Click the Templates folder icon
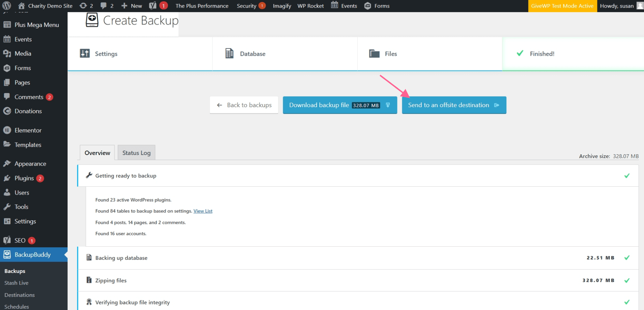This screenshot has width=644, height=310. [7, 144]
